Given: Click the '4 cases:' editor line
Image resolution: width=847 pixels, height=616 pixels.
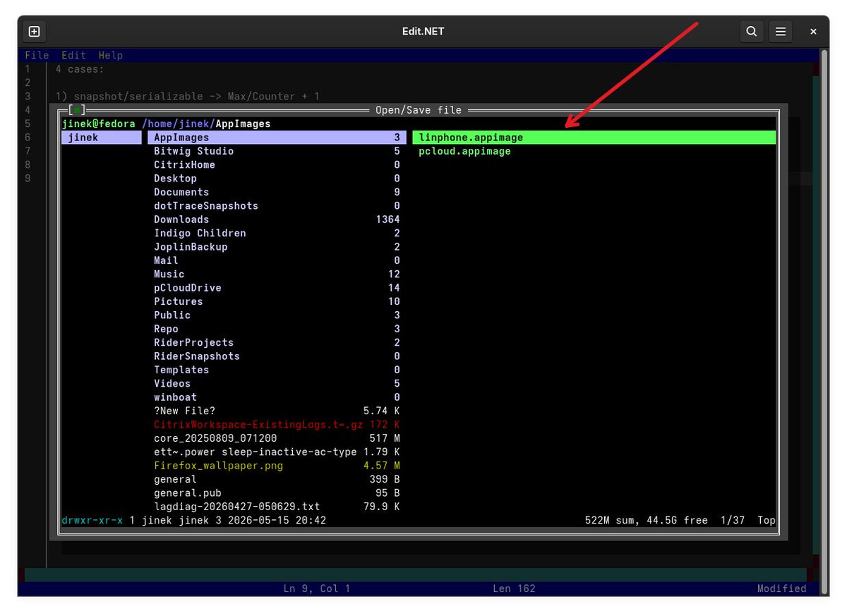Looking at the screenshot, I should point(80,69).
